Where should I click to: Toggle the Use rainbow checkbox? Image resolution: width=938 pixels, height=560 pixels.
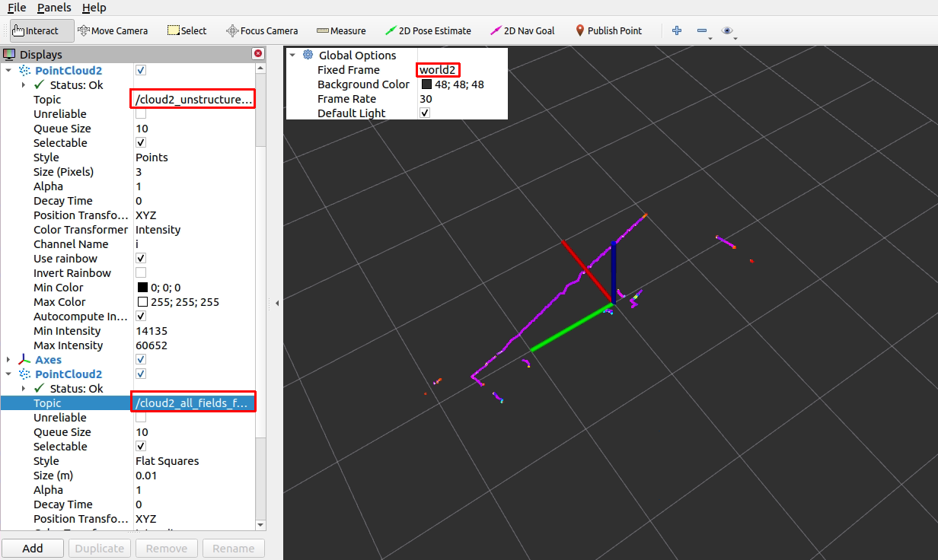click(141, 259)
